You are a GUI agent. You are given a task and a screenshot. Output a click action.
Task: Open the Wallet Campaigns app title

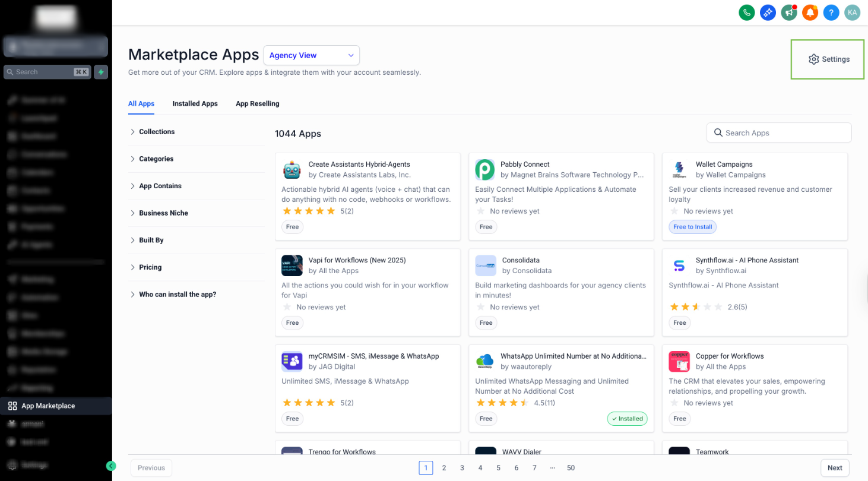coord(724,164)
